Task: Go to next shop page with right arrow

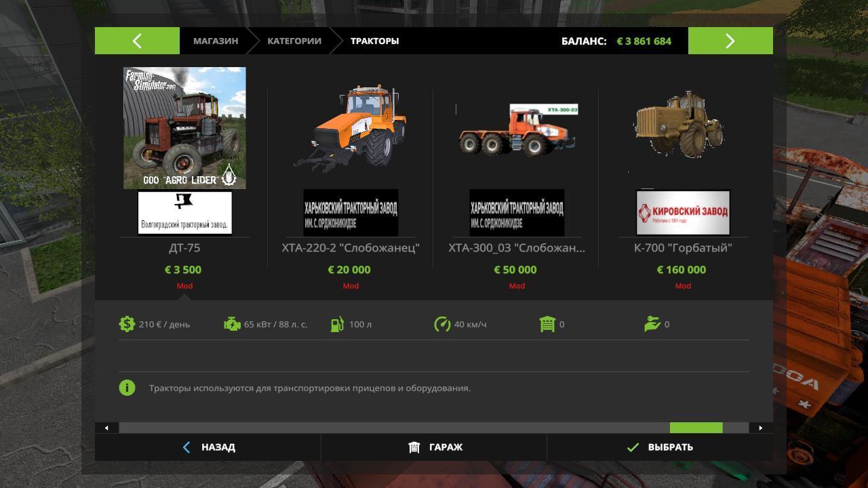Action: point(730,41)
